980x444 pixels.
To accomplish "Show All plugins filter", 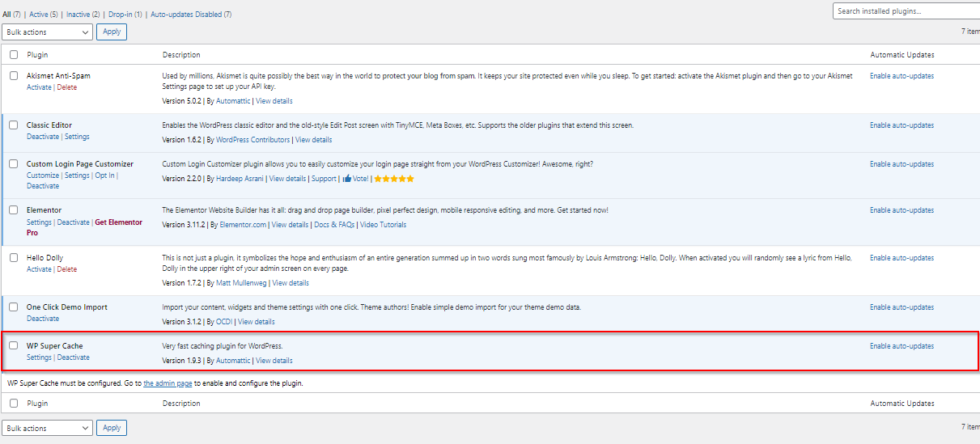I will [x=6, y=15].
